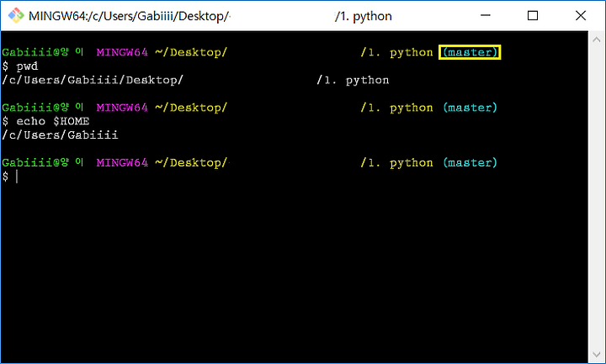Click pwd output path '/c/Users/Gabiiii/Desktop/'
This screenshot has width=606, height=364.
coord(93,81)
